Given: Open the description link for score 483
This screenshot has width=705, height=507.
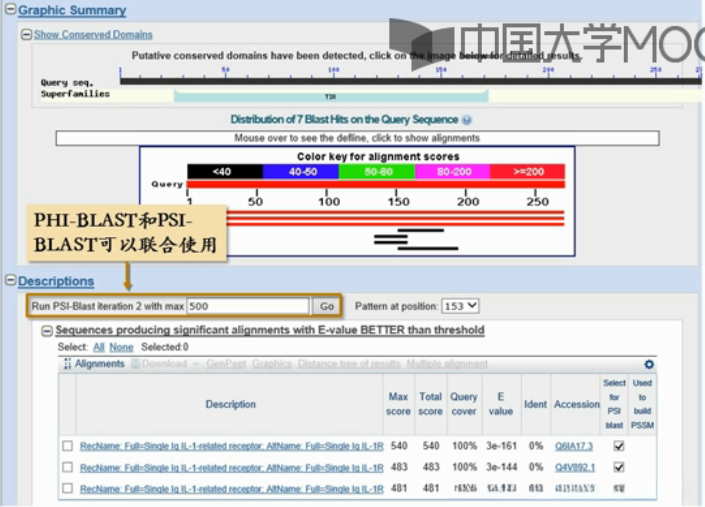Looking at the screenshot, I should click(232, 467).
